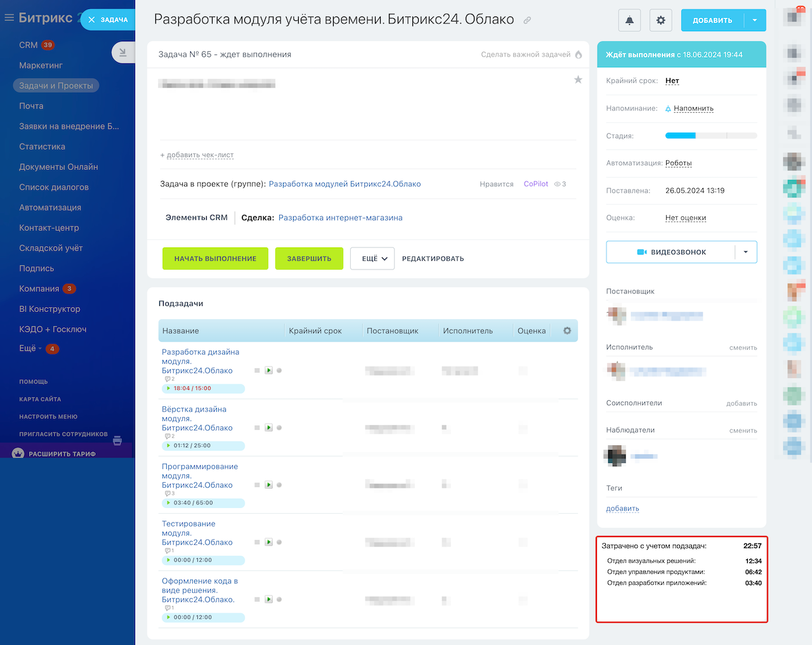The width and height of the screenshot is (812, 645).
Task: Add the task to favorites with the star
Action: coord(578,79)
